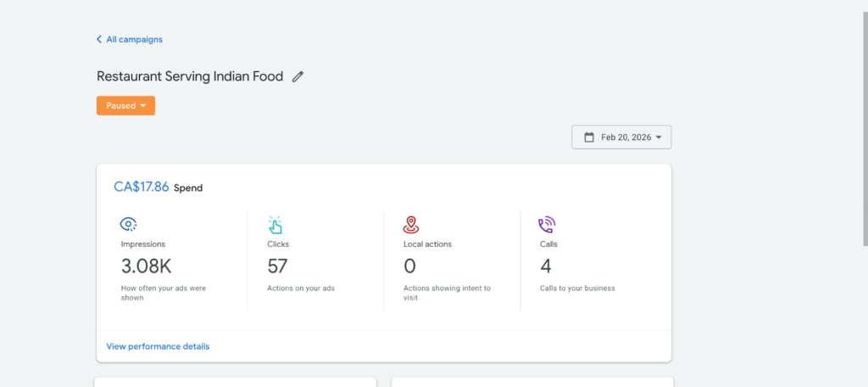
Task: Click the Restaurant Serving Indian Food title
Action: (x=190, y=76)
